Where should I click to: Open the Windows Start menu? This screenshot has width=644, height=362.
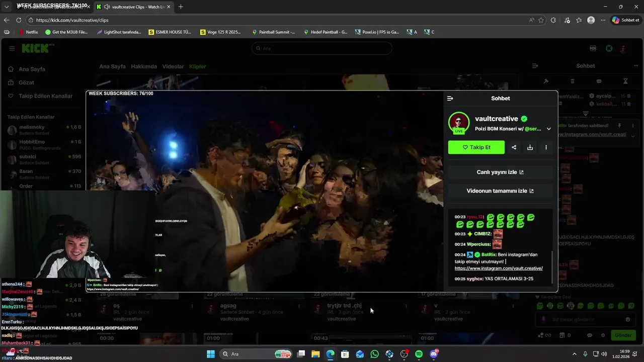pyautogui.click(x=211, y=354)
